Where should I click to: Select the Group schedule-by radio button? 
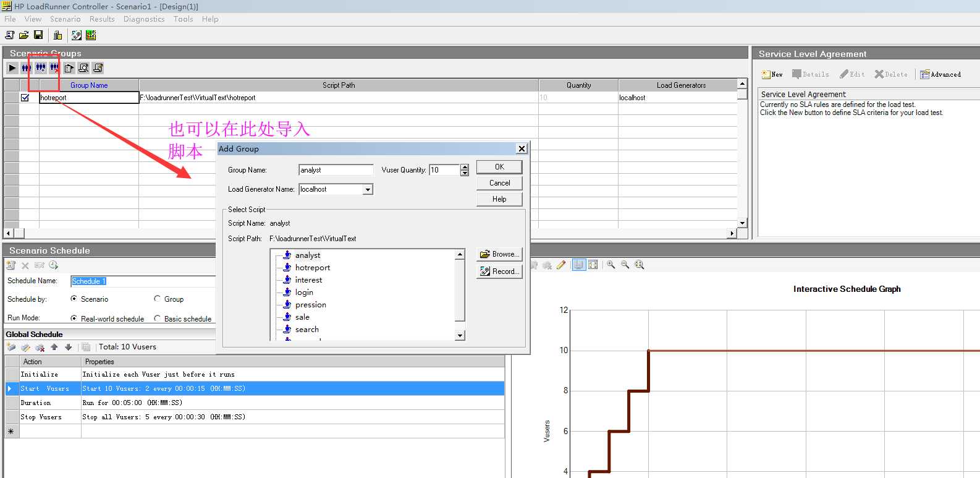coord(157,299)
